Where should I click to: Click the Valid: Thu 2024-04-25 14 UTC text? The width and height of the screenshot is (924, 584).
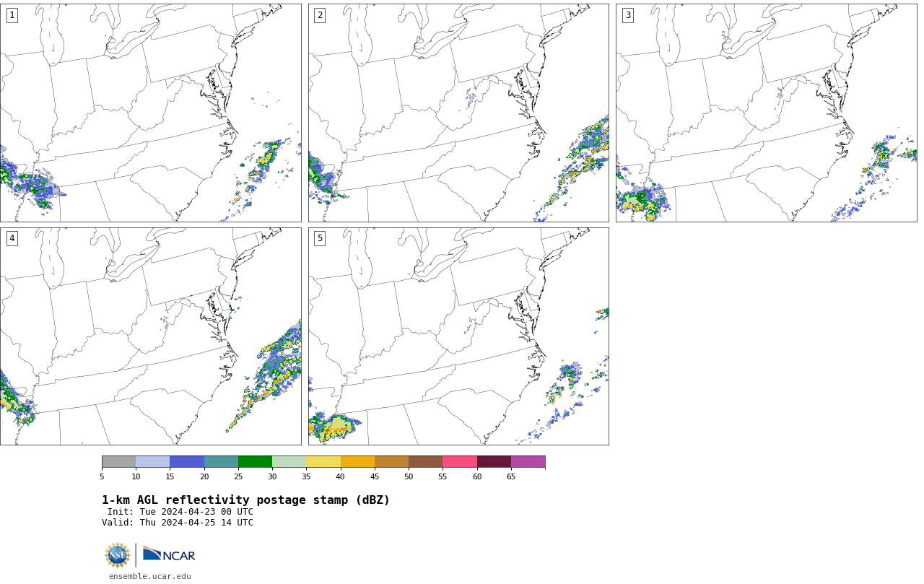click(178, 523)
